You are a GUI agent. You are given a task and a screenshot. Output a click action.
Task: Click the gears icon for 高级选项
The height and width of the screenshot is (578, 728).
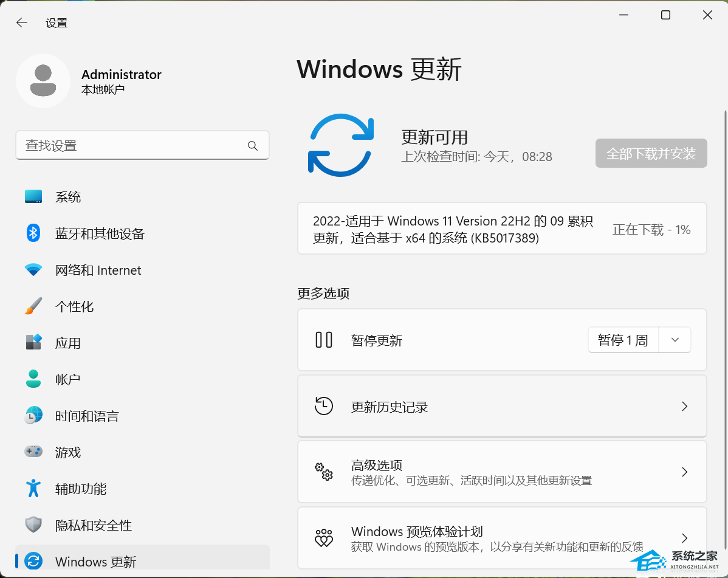pos(324,472)
